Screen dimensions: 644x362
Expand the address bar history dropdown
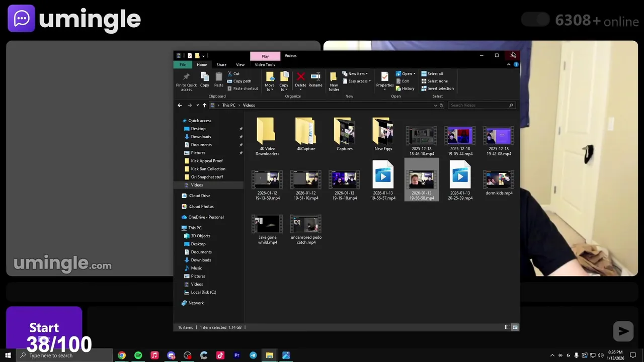(435, 105)
